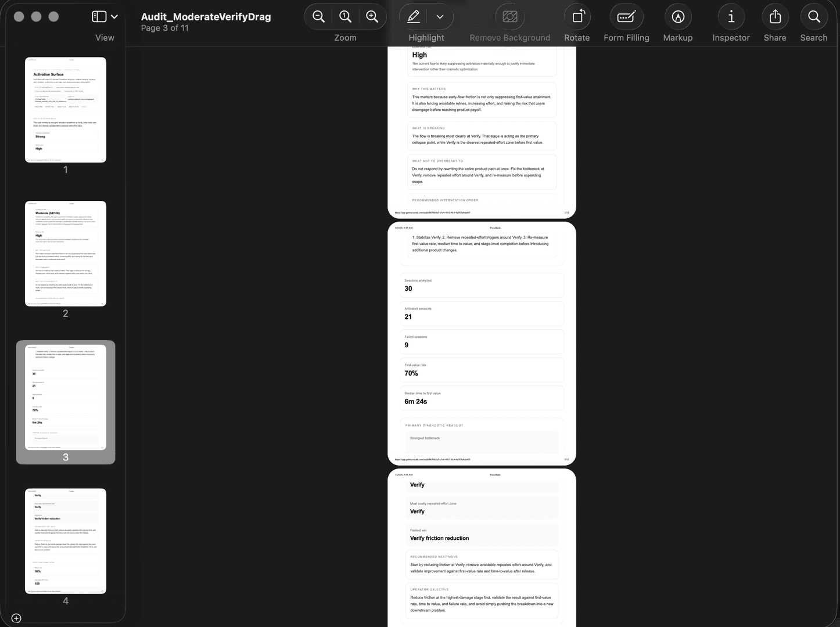Screen dimensions: 840x627
Task: Click the "Activated sessions" label
Action: point(418,309)
